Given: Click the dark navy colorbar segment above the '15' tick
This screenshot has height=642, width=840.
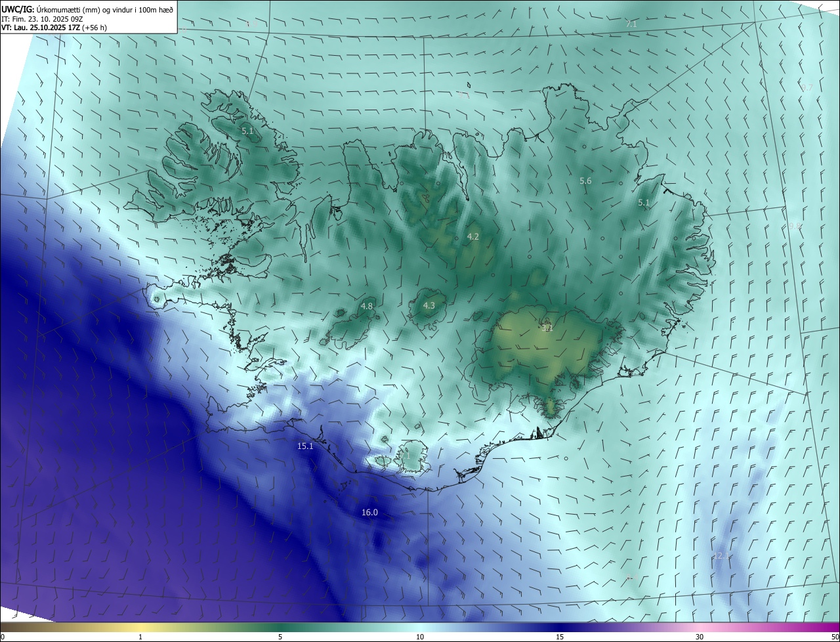Looking at the screenshot, I should tap(560, 627).
